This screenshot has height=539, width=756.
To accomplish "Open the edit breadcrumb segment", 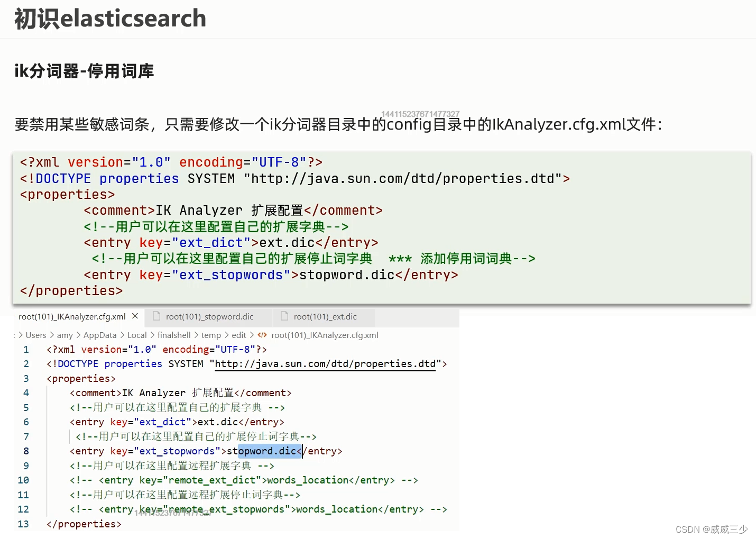I will (x=239, y=335).
